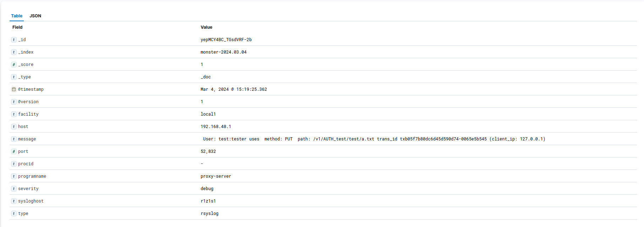Click the calendar icon beside @timestamp

(14, 89)
